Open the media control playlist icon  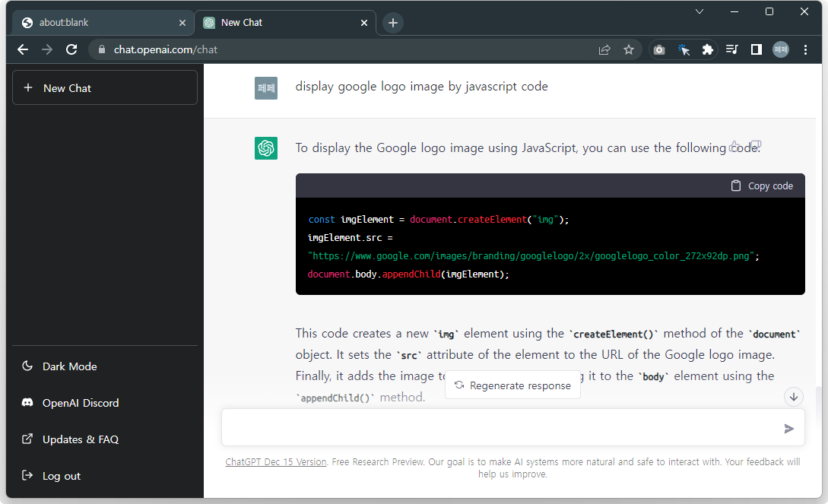(732, 49)
